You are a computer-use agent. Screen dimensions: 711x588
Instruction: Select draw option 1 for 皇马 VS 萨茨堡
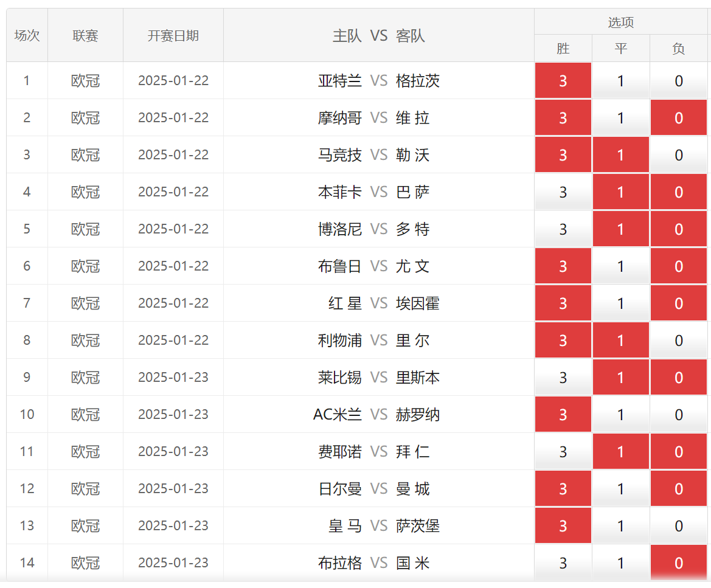point(621,526)
